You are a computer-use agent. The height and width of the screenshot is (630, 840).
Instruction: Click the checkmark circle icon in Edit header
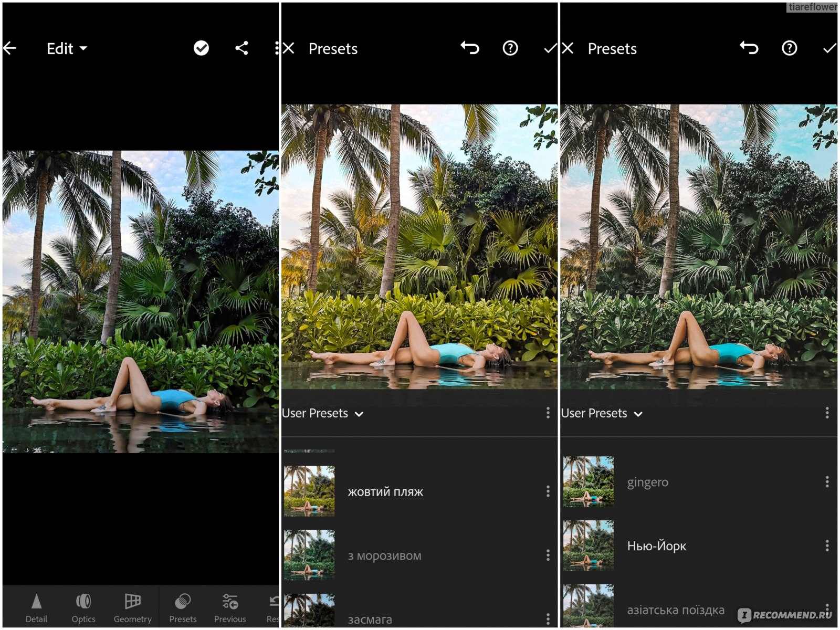(x=201, y=48)
